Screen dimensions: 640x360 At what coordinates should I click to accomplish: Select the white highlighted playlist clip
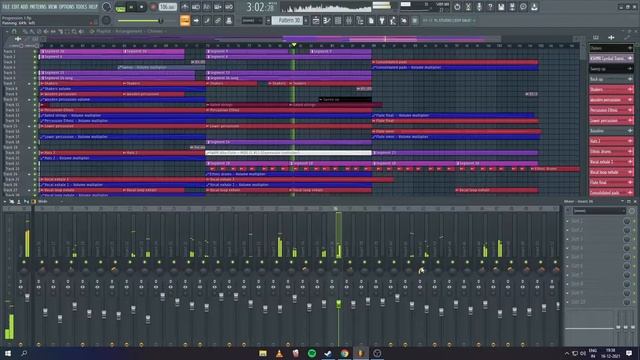pyautogui.click(x=289, y=153)
